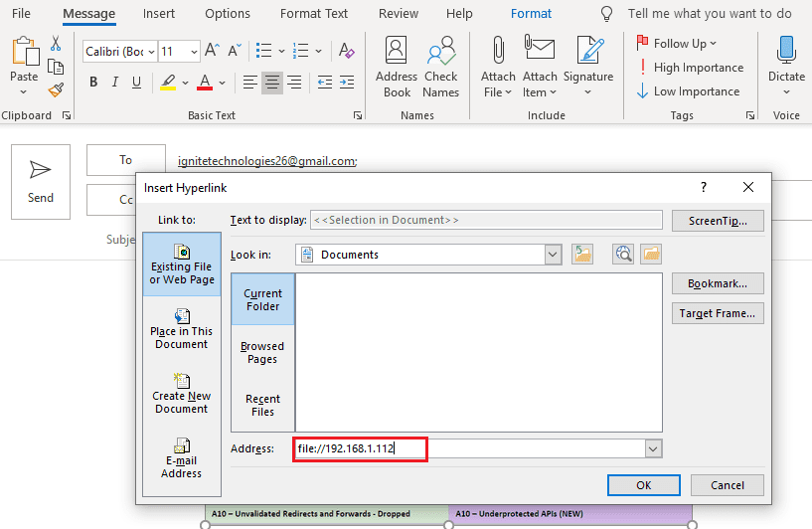This screenshot has height=529, width=812.
Task: Open the font color picker arrow
Action: click(223, 83)
